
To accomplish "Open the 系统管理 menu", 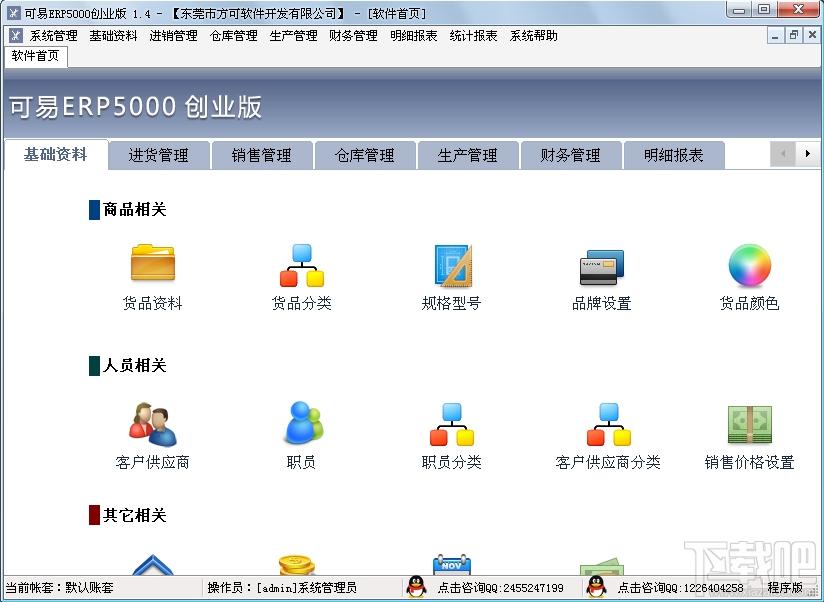I will click(54, 36).
